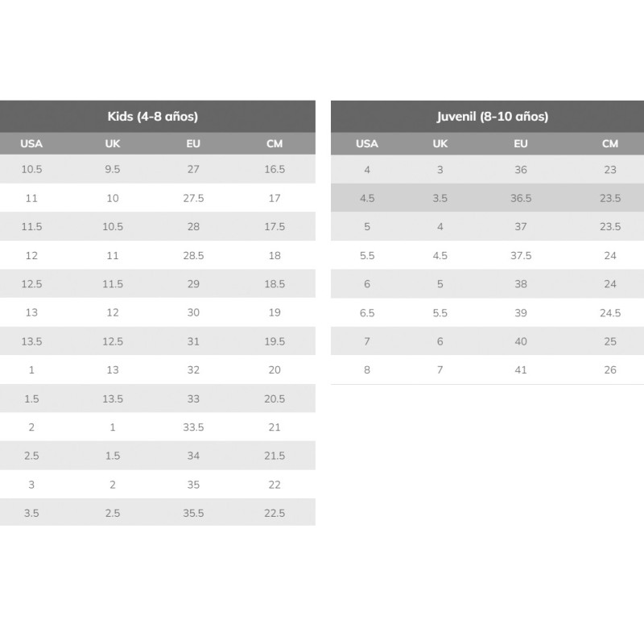This screenshot has height=644, width=644.
Task: Click the 22.5 CM cell in Kids table
Action: [275, 513]
